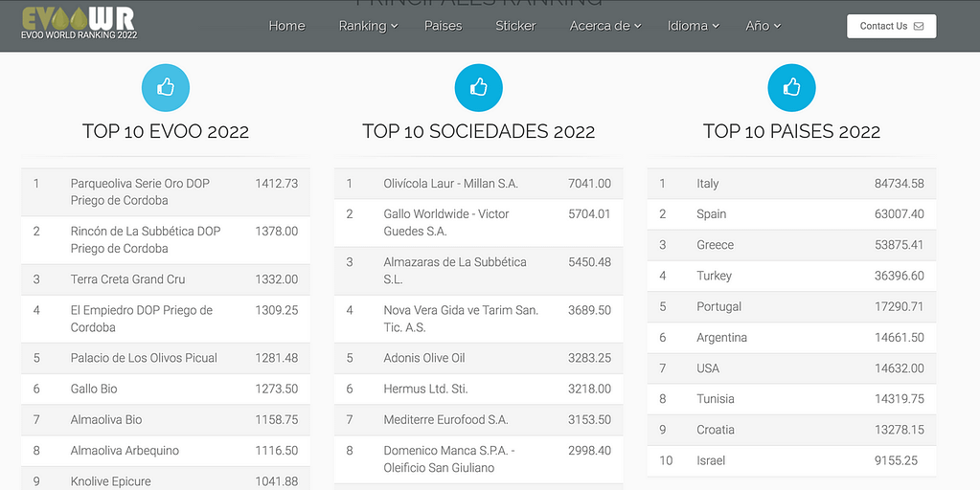Select the Gallo Bio entry
This screenshot has width=980, height=490.
pos(94,389)
